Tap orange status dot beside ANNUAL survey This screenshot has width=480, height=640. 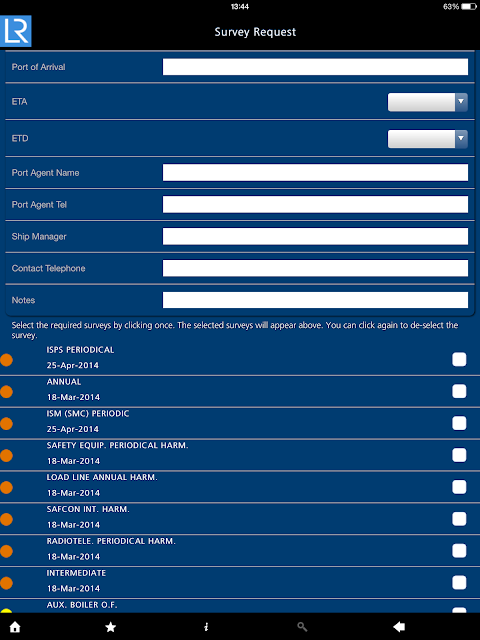[6, 392]
